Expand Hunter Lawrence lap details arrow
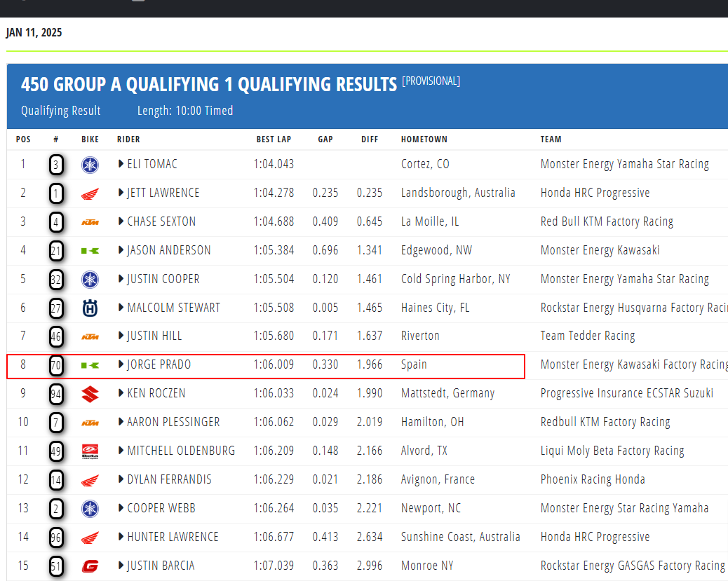The image size is (728, 581). point(121,538)
